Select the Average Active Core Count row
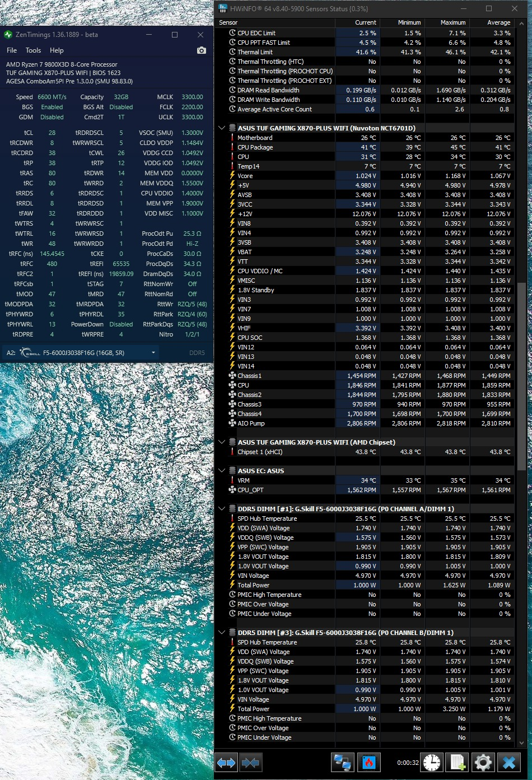Screen dimensions: 532x780 coord(365,109)
